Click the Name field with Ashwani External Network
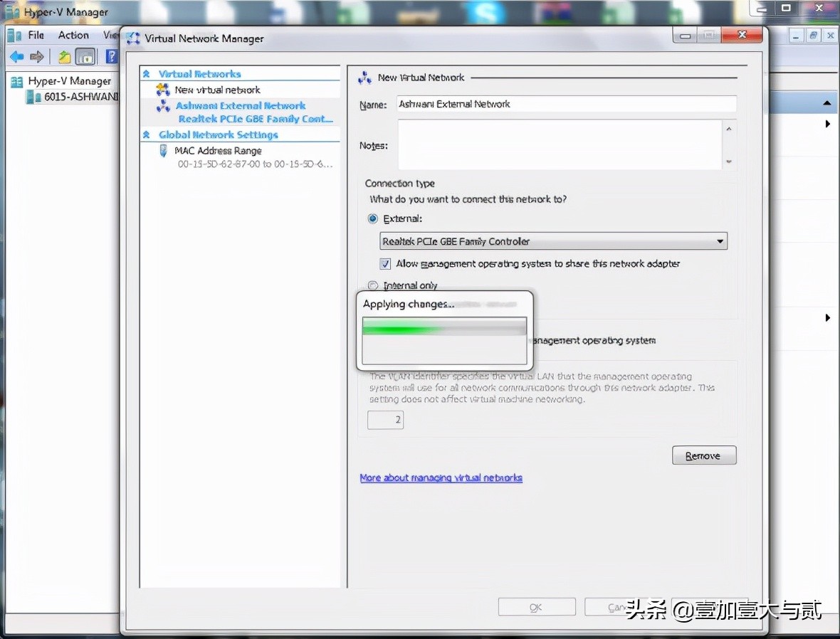 (567, 105)
